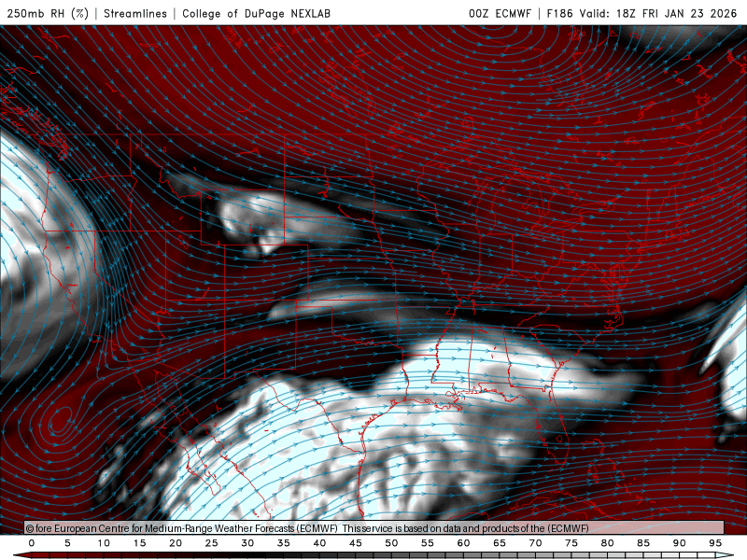
Task: Click the "50" scale label
Action: tap(391, 543)
